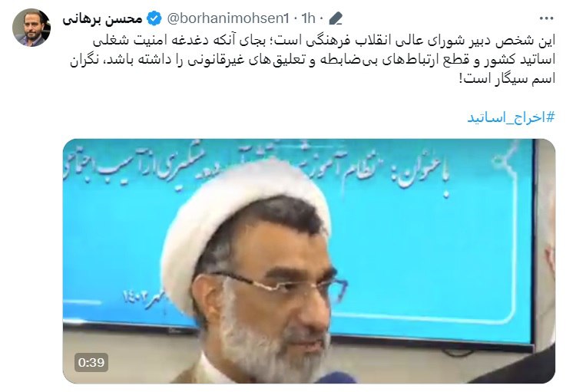Open the post via the 1h timestamp

(x=308, y=18)
